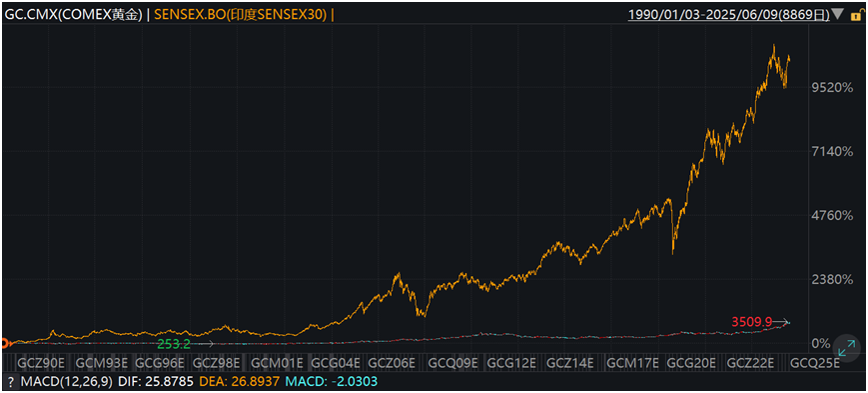
Task: Click the GCZ22E timeline label
Action: click(x=751, y=363)
